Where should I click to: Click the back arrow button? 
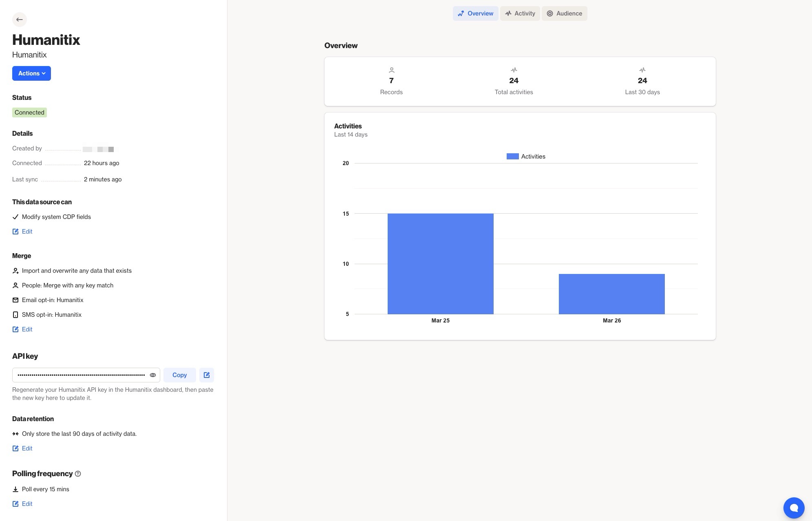tap(19, 20)
